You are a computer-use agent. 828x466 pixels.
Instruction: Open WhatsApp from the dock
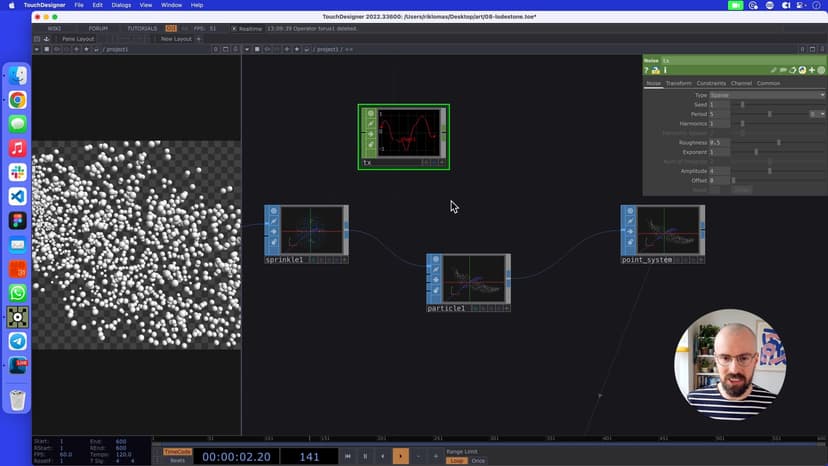(17, 293)
